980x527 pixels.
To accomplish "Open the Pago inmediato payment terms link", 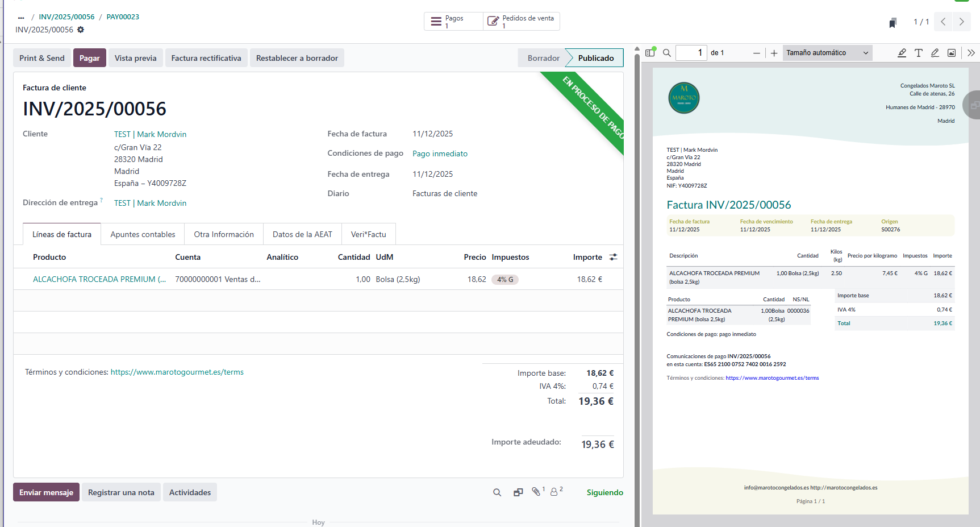I will [440, 153].
